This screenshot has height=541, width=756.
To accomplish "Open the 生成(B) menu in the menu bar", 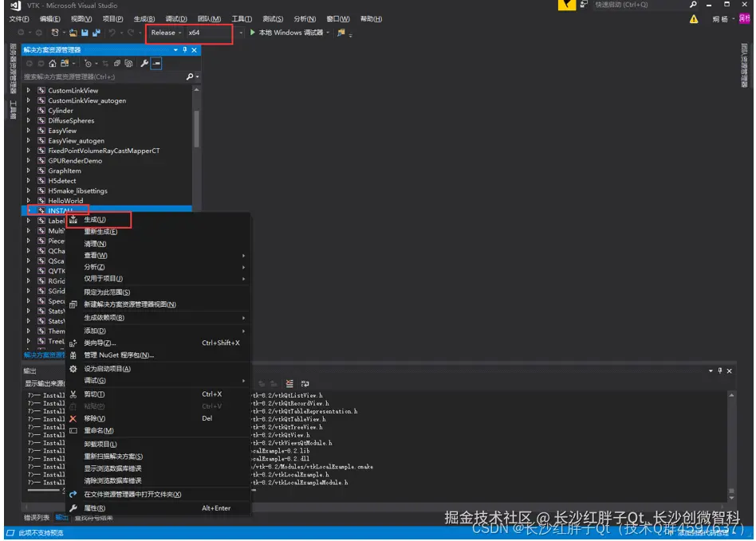I will click(144, 19).
